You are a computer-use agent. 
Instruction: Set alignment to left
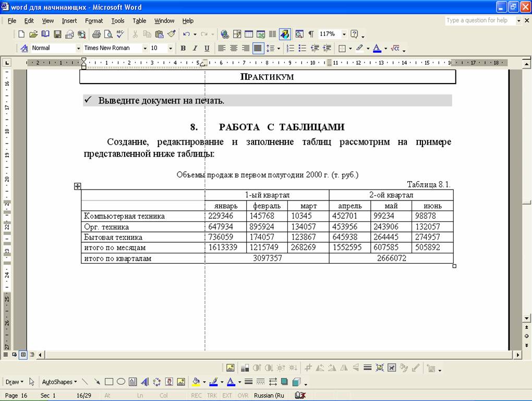tap(222, 48)
